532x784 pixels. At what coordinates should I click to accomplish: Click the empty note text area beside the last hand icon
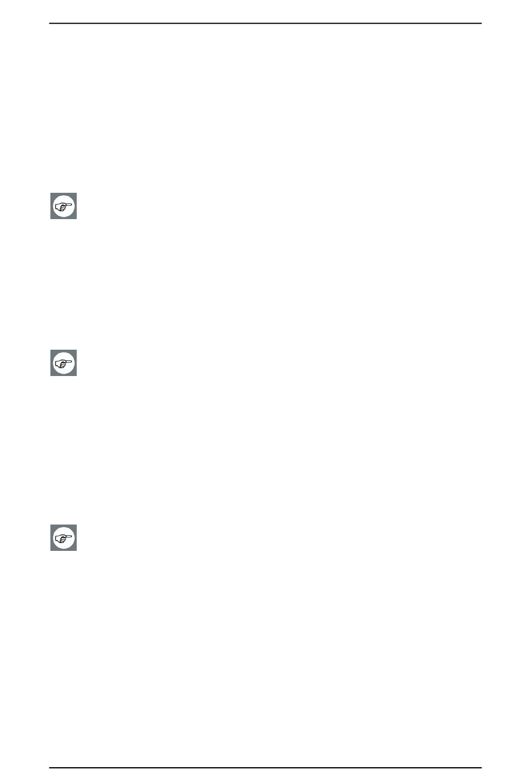(280, 538)
